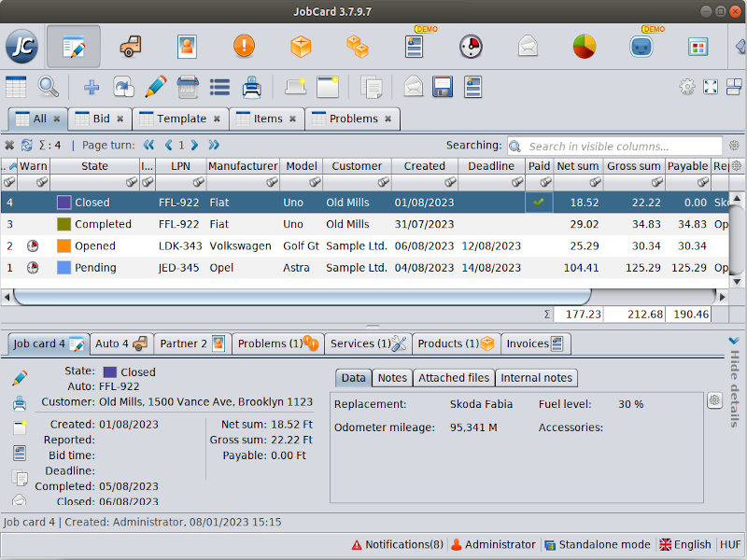The width and height of the screenshot is (747, 560).
Task: Switch to the Template tab
Action: pyautogui.click(x=180, y=119)
